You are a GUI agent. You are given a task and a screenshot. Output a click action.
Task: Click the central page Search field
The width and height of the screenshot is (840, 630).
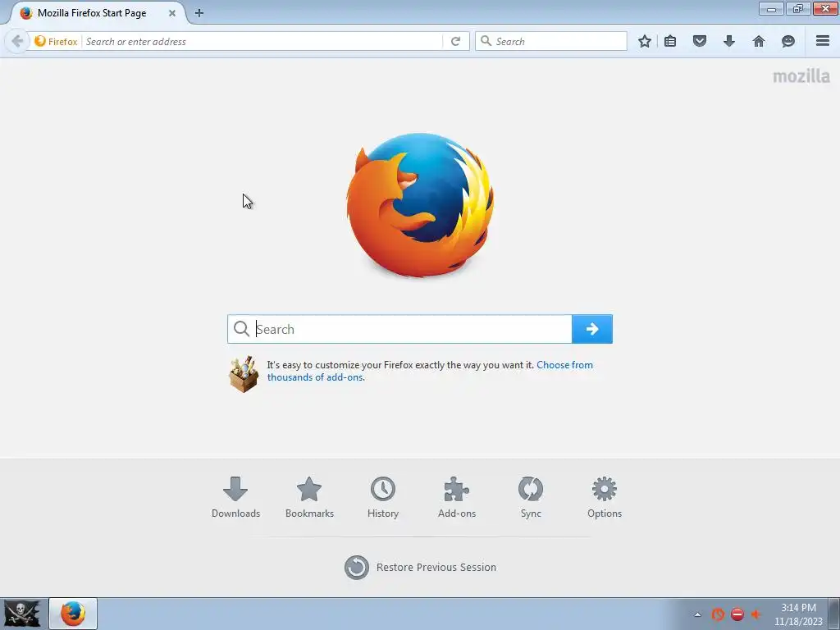(x=399, y=329)
